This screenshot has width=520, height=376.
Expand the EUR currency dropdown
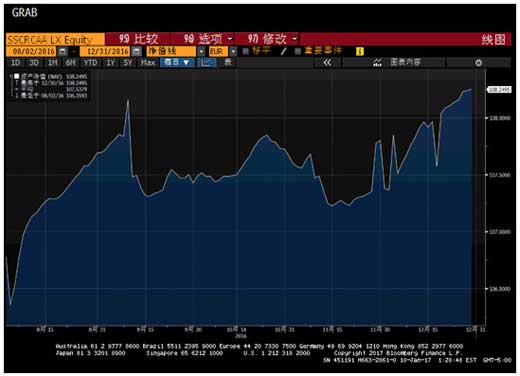(x=233, y=51)
